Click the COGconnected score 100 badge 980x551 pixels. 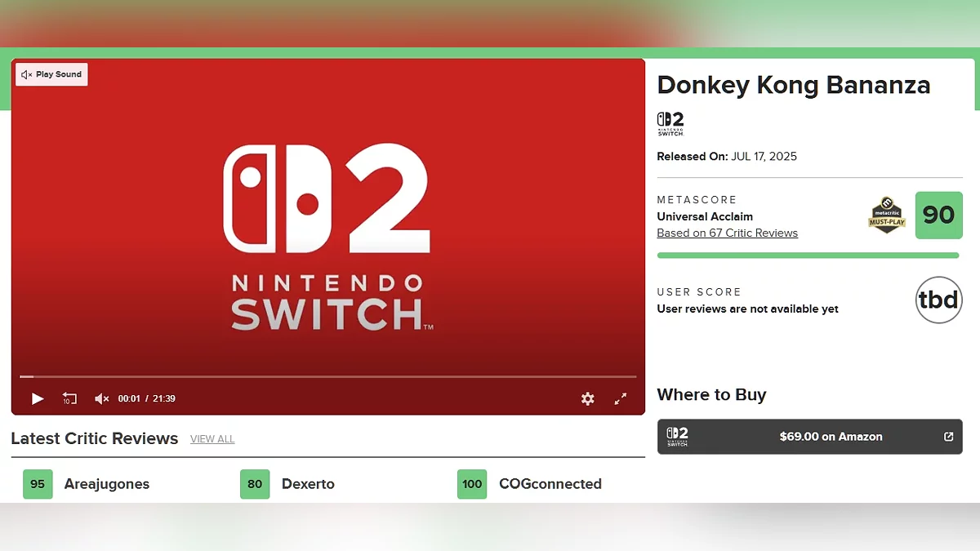click(472, 484)
